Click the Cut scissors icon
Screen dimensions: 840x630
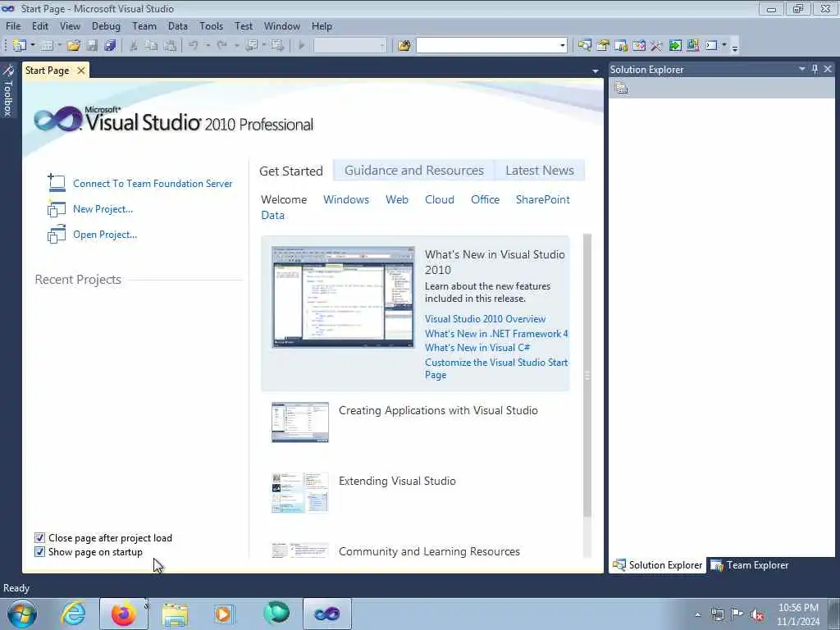[134, 46]
